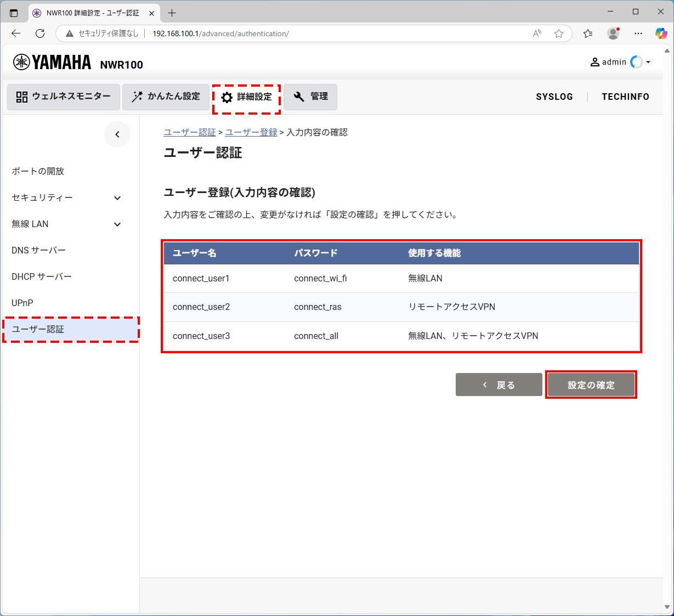Add page to favorites star icon

(x=558, y=33)
